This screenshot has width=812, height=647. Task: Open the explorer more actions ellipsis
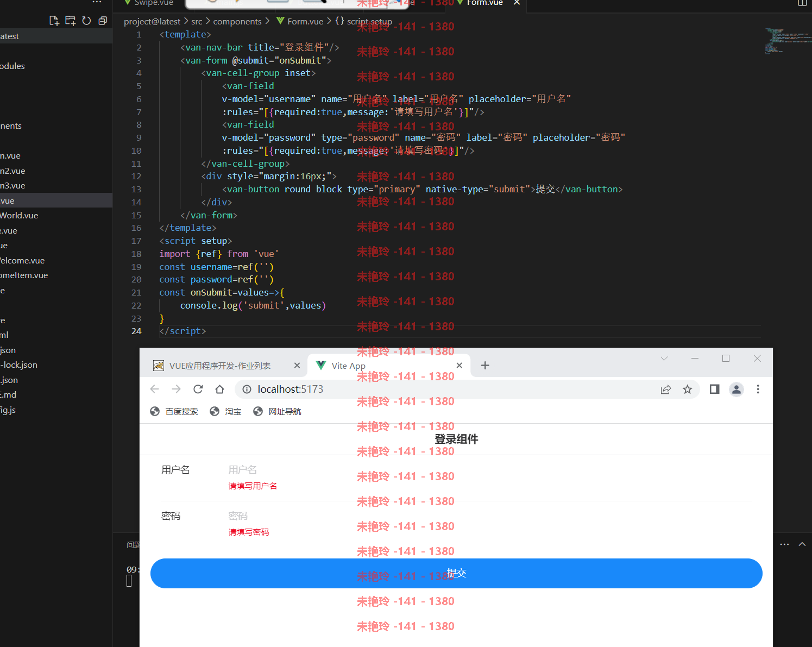pyautogui.click(x=97, y=2)
